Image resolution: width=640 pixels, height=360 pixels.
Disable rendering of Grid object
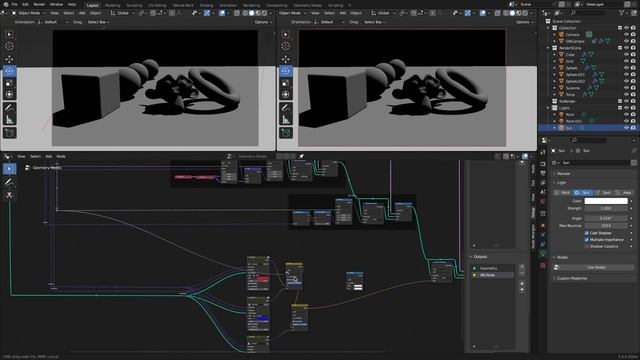point(633,61)
